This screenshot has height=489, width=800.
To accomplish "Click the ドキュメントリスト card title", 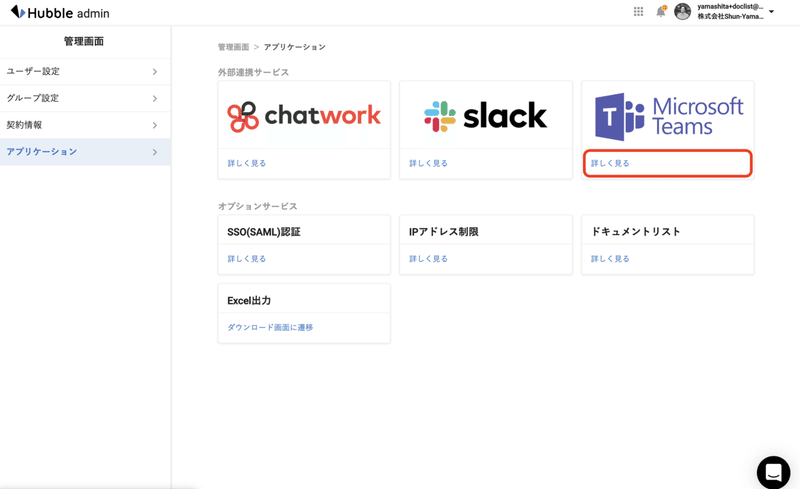I will (x=635, y=232).
